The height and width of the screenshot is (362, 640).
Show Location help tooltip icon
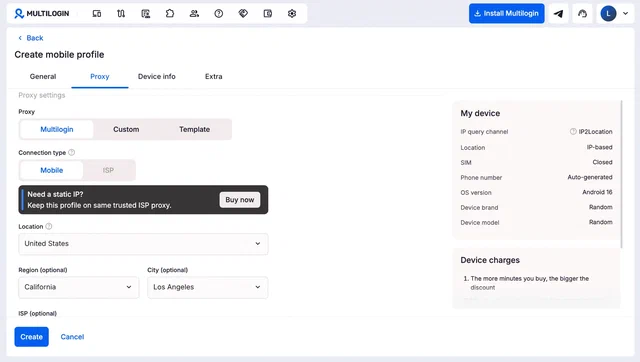coord(49,227)
